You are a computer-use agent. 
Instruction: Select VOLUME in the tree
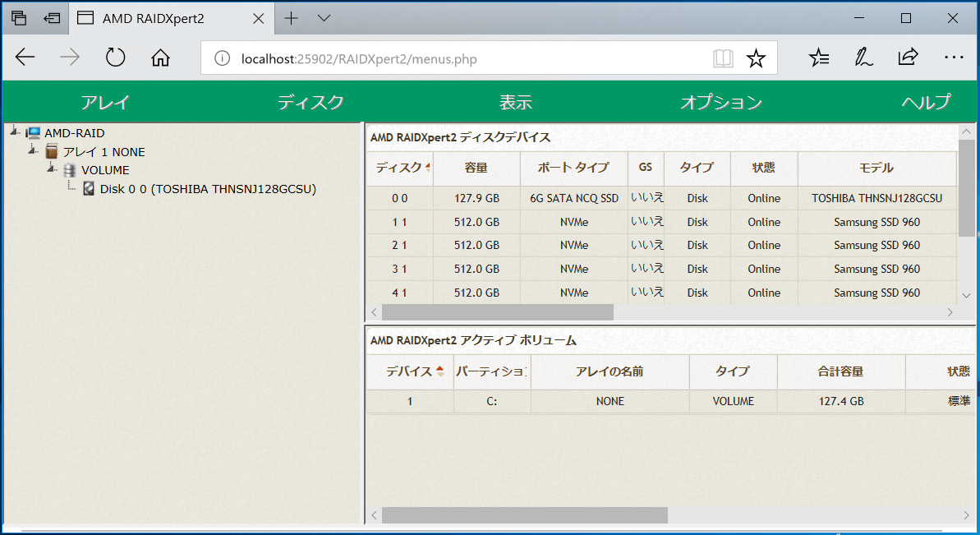click(x=106, y=170)
